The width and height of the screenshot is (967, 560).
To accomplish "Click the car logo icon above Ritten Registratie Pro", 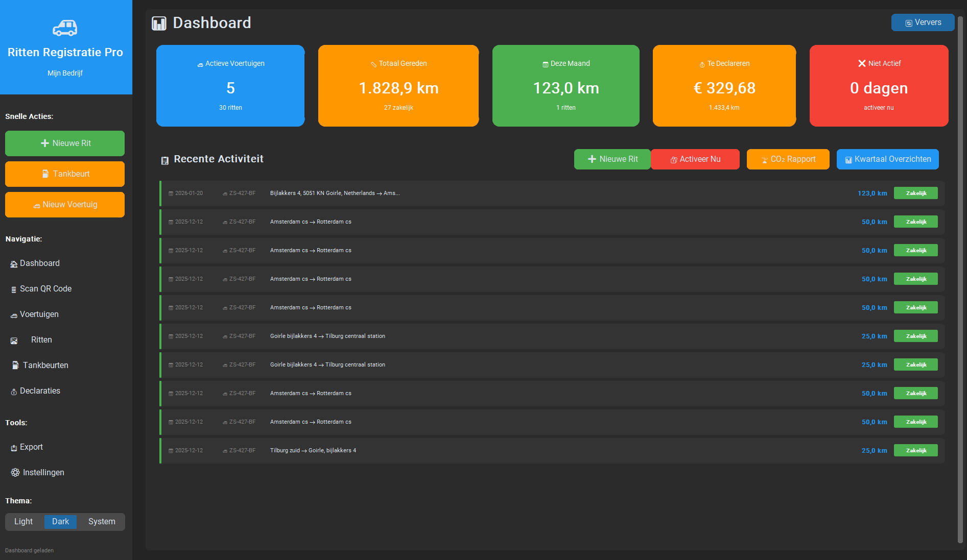I will (64, 28).
